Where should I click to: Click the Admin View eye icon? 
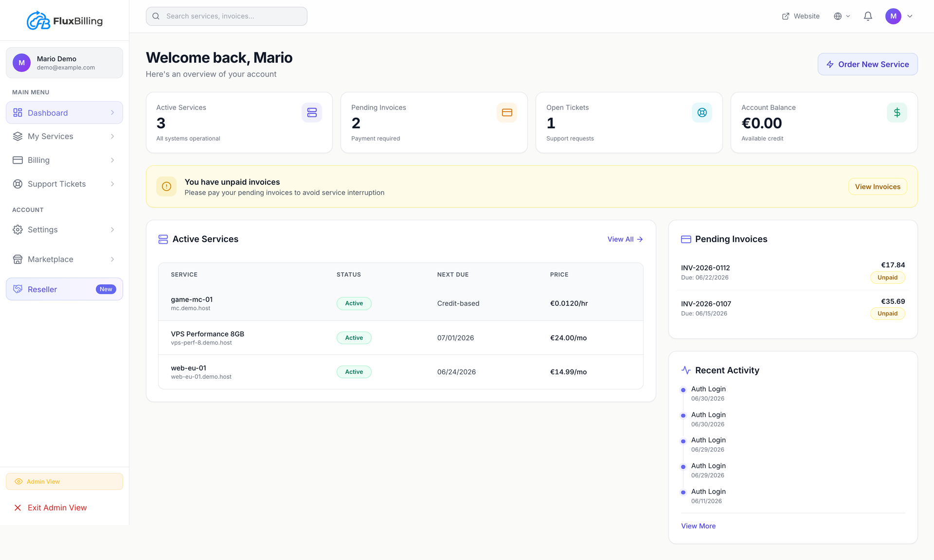(x=18, y=482)
